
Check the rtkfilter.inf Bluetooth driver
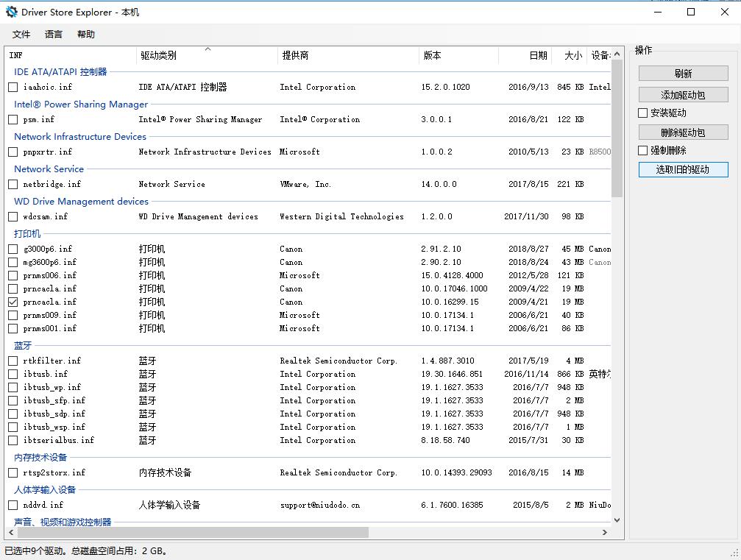(13, 361)
